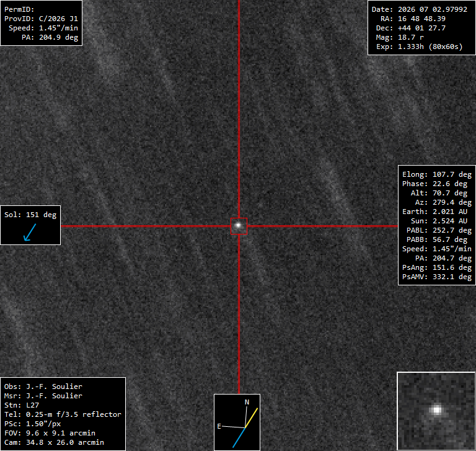Click 'Mag: 18.7 r' text

400,37
